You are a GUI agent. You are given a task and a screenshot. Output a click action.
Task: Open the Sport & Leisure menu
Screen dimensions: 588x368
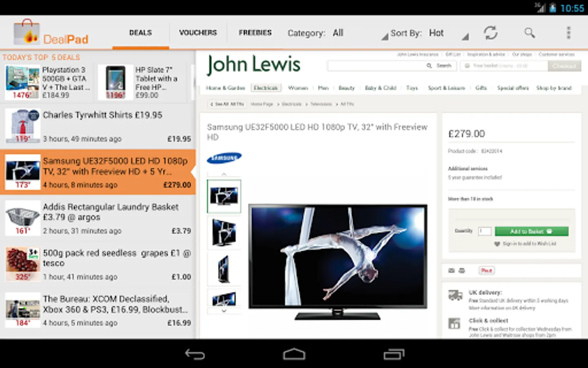[x=446, y=88]
